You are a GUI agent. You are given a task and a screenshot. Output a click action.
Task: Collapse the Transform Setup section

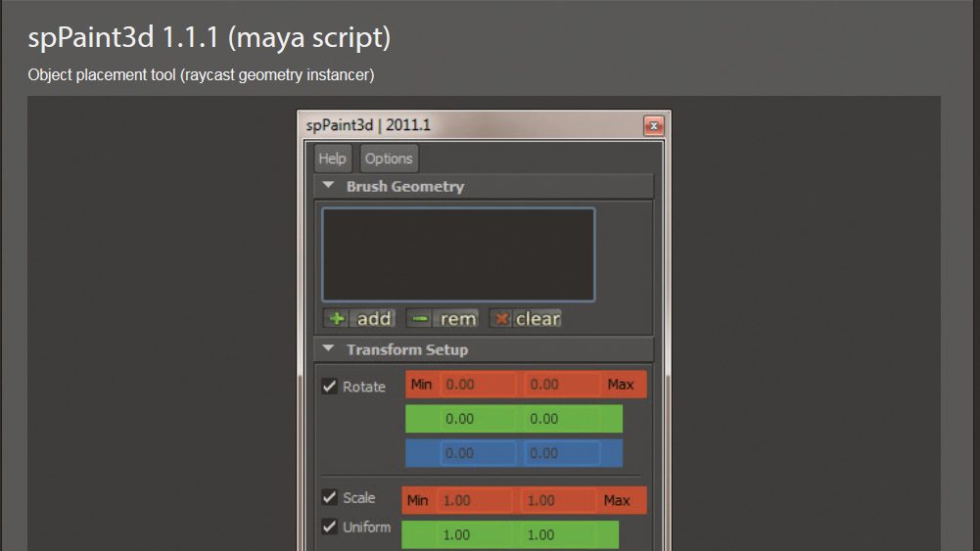[x=328, y=348]
